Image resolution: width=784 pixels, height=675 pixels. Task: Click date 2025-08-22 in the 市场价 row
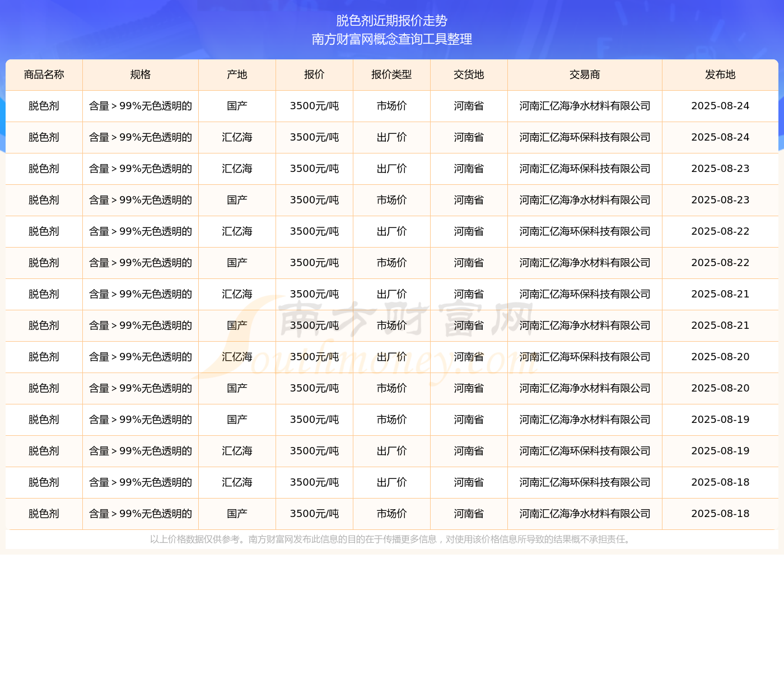click(x=720, y=263)
